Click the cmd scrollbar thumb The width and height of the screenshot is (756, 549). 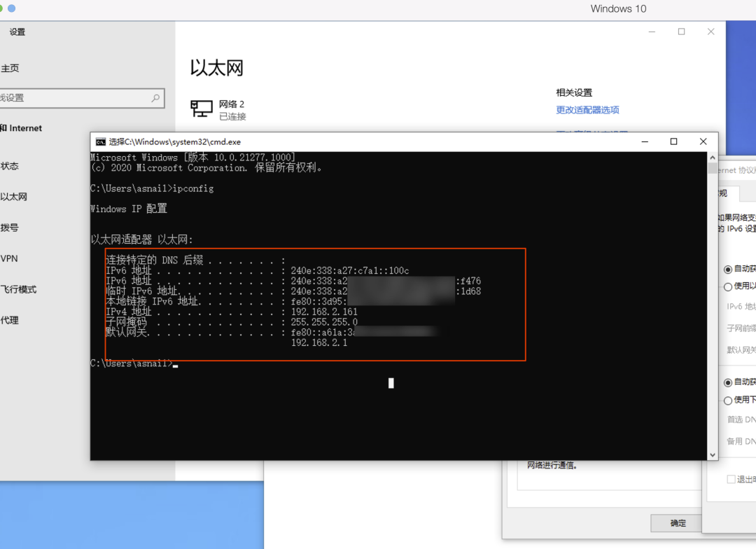[712, 168]
